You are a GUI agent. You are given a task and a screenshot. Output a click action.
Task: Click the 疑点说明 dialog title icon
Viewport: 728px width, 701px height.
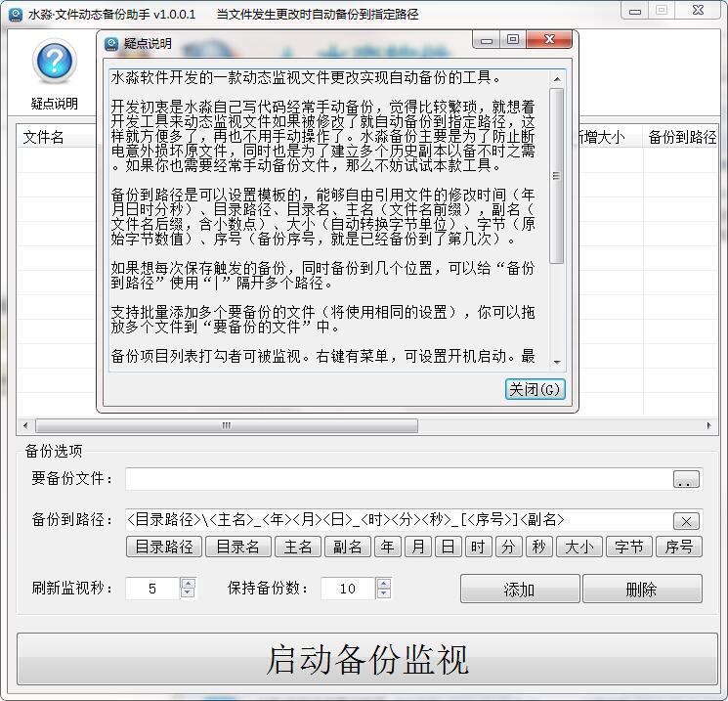(x=111, y=44)
